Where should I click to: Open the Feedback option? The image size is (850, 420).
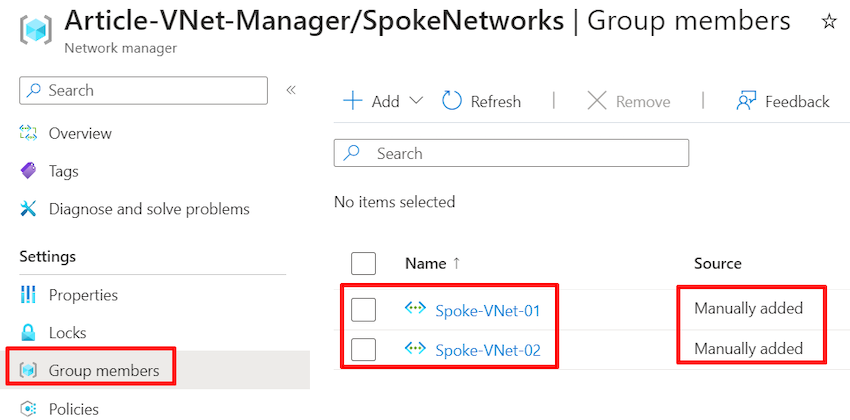(783, 101)
